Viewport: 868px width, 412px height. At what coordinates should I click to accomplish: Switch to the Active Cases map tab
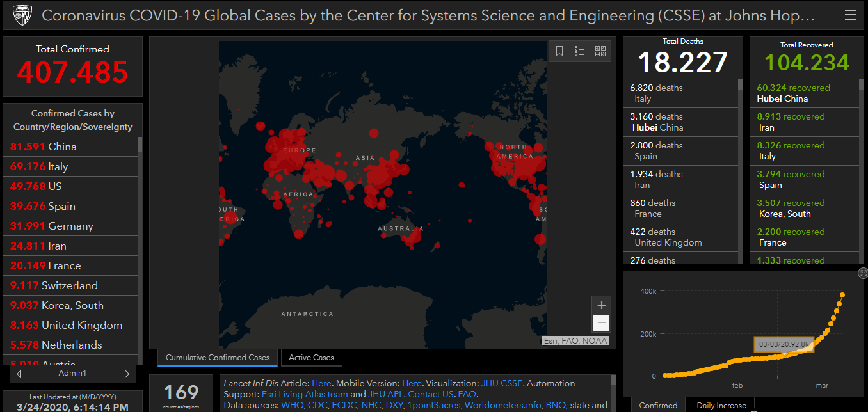tap(312, 358)
